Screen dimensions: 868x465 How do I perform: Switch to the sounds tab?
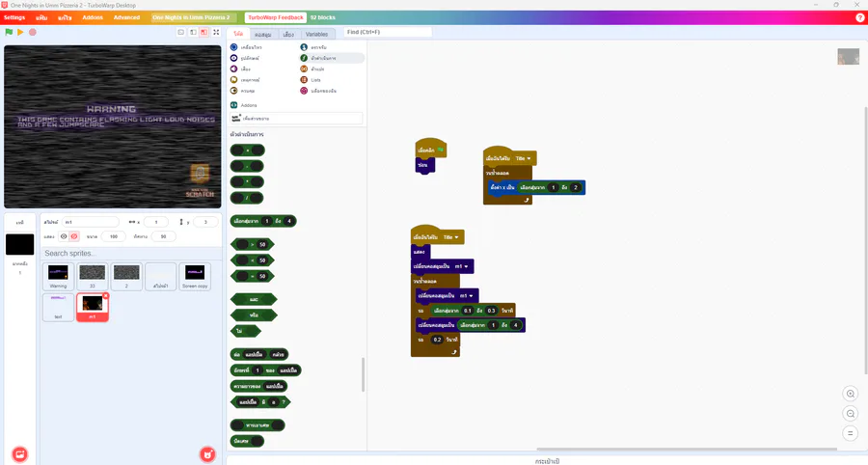click(x=288, y=34)
